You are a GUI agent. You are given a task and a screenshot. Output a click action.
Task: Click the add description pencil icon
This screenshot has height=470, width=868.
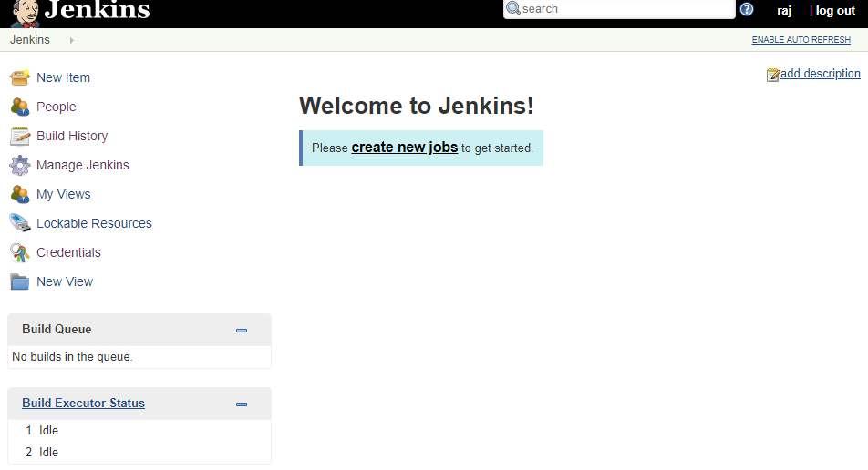click(773, 75)
